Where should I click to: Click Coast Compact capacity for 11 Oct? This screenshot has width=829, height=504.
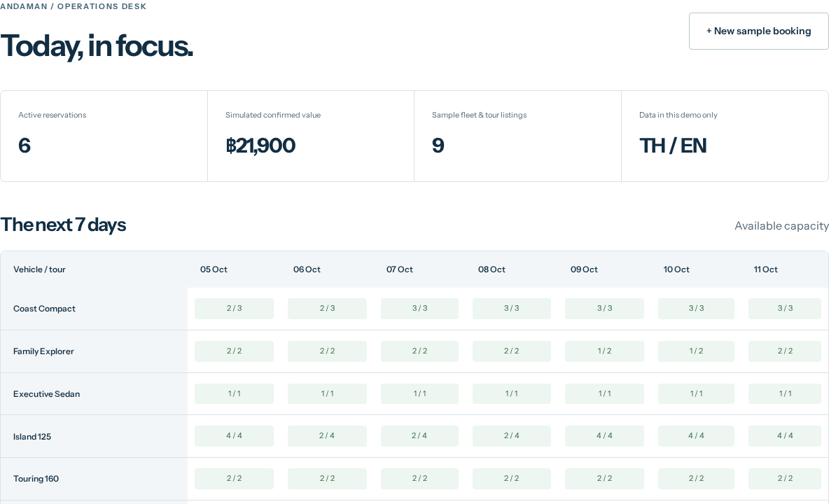pos(785,309)
